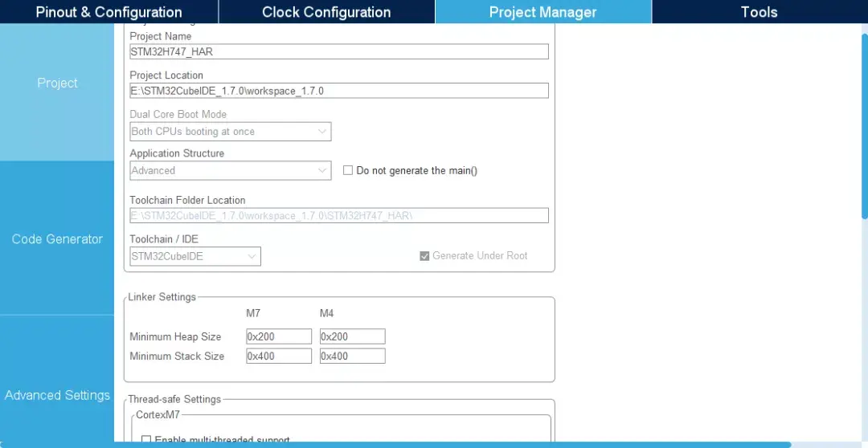
Task: Click the horizontal scrollbar at bottom
Action: point(395,445)
